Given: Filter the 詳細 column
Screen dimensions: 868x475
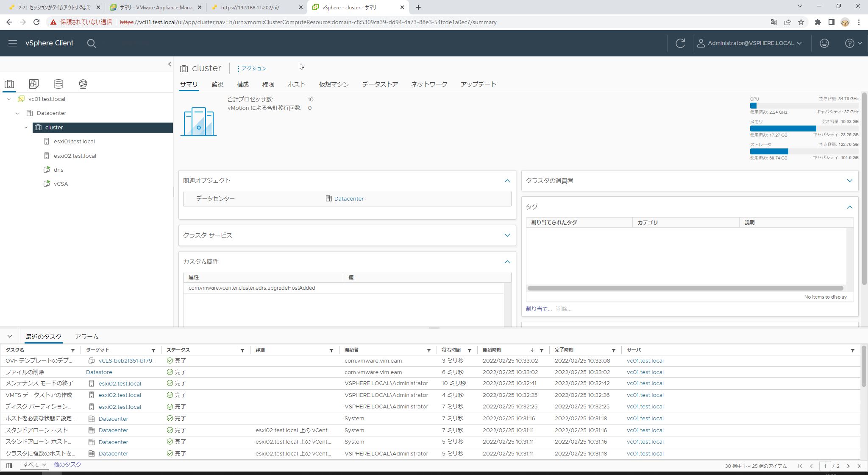Looking at the screenshot, I should pos(331,351).
